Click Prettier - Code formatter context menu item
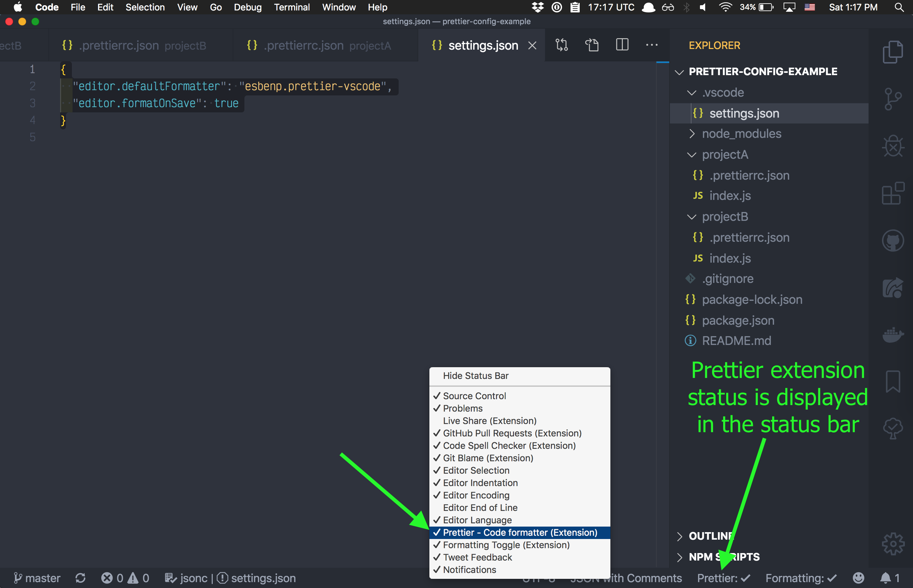 [519, 531]
